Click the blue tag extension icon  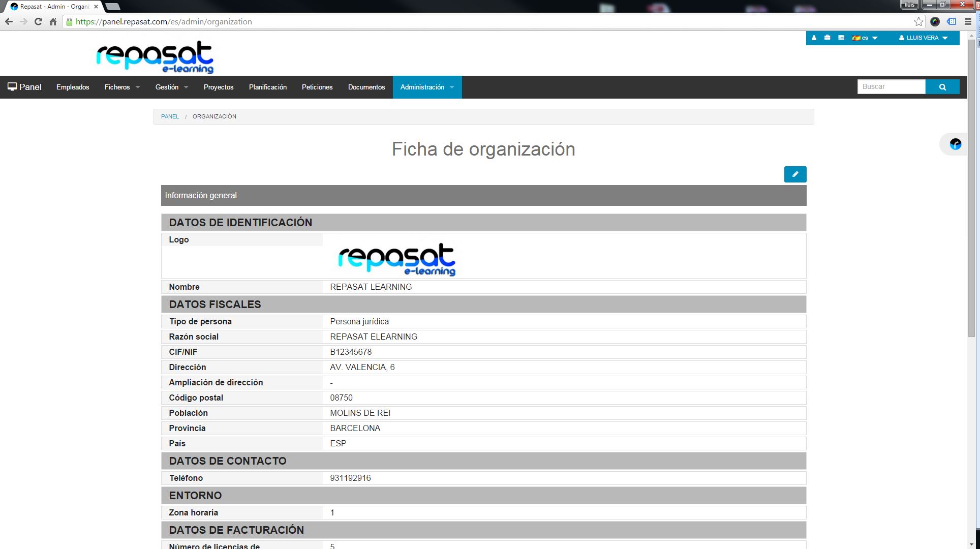[952, 22]
